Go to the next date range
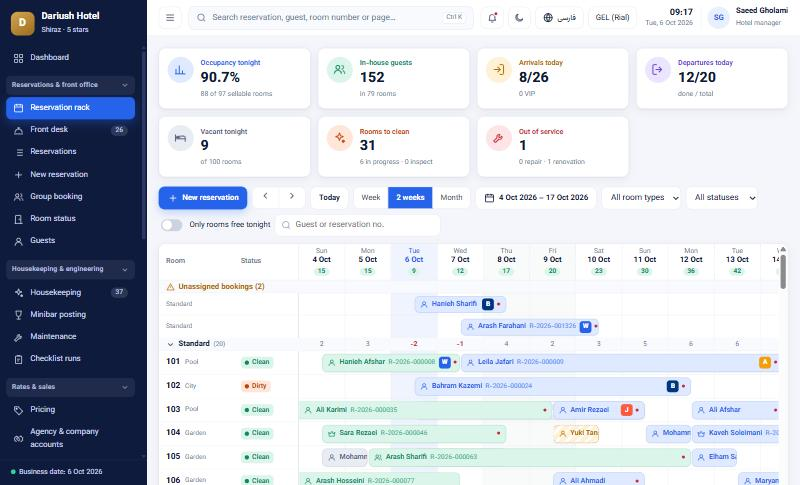The image size is (800, 485). tap(292, 197)
